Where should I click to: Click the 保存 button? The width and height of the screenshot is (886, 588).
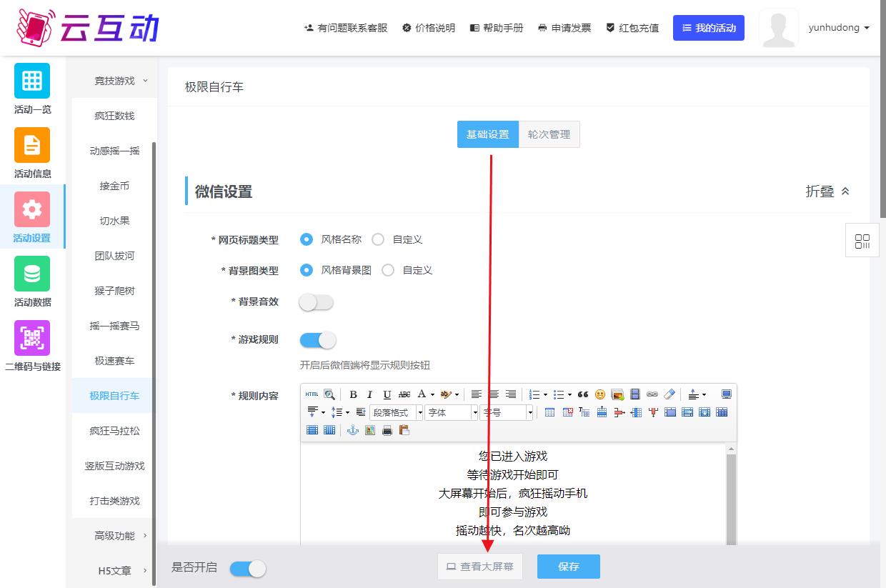569,567
